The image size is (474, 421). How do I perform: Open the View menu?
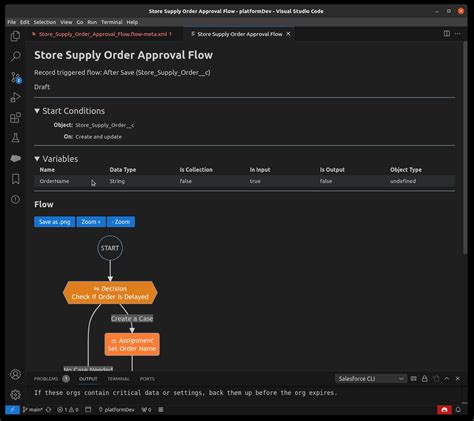click(x=66, y=22)
